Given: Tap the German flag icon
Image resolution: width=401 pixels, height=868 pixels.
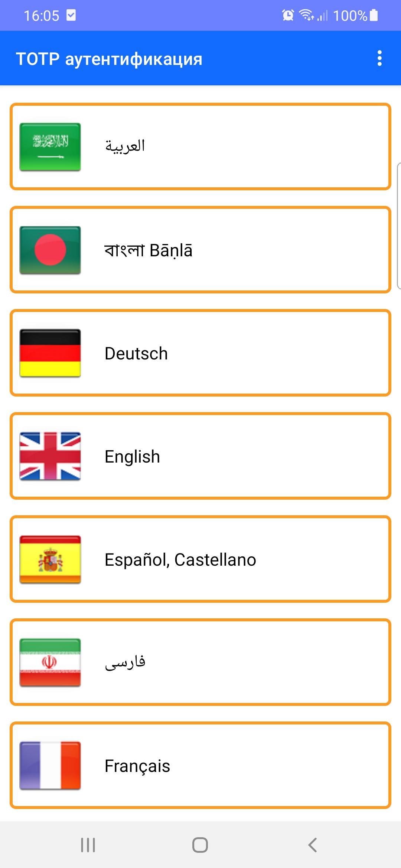Looking at the screenshot, I should [x=50, y=353].
